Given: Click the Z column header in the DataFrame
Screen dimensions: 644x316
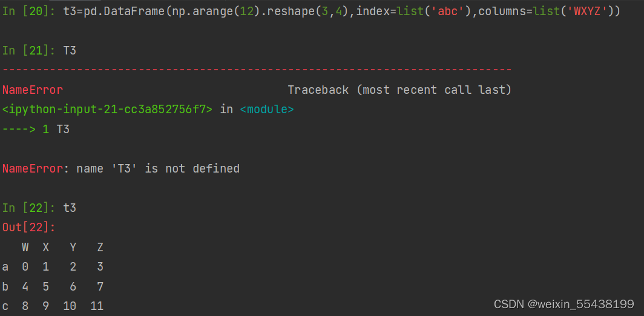Looking at the screenshot, I should tap(100, 248).
